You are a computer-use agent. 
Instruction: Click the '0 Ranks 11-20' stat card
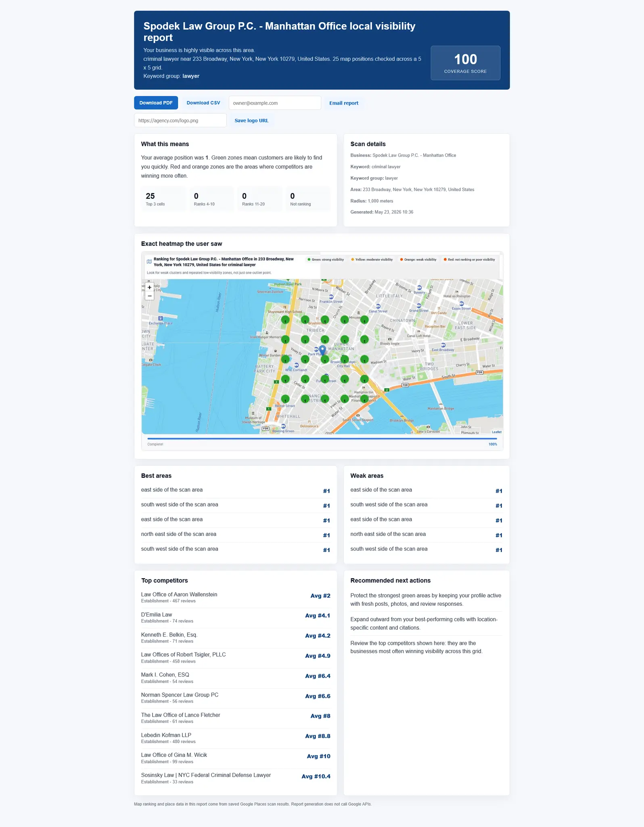(x=260, y=199)
